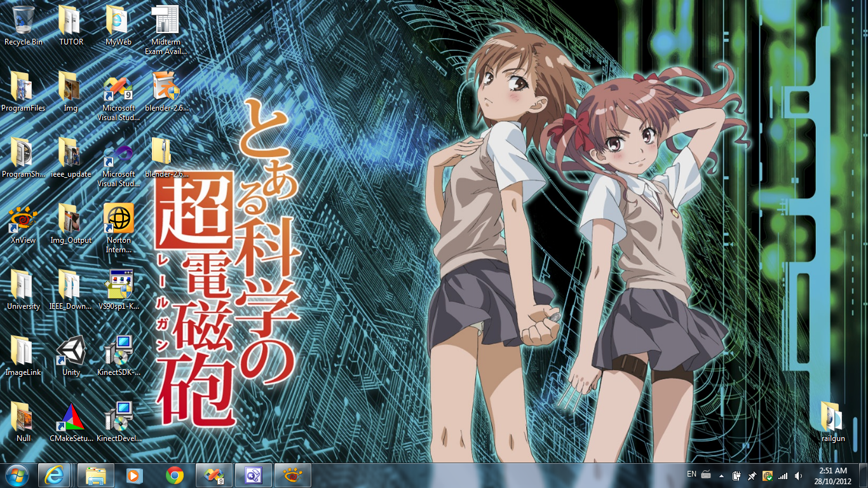The image size is (868, 488).
Task: Switch to the purple scroll icon taskbar window
Action: pyautogui.click(x=254, y=475)
